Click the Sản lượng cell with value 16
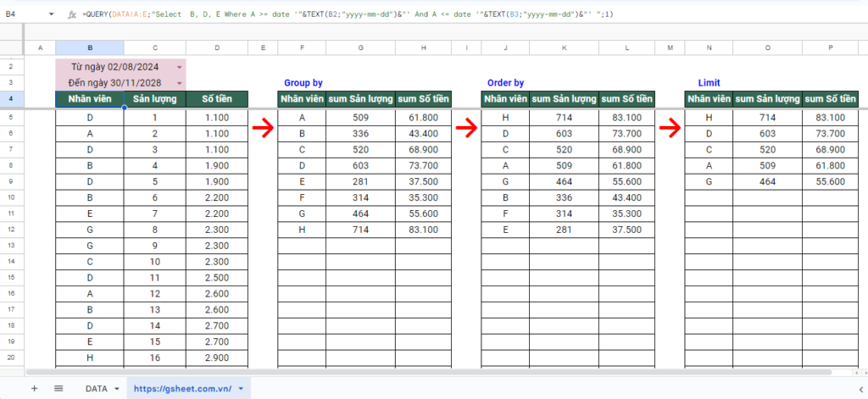Viewport: 868px width, 399px height. click(x=154, y=358)
